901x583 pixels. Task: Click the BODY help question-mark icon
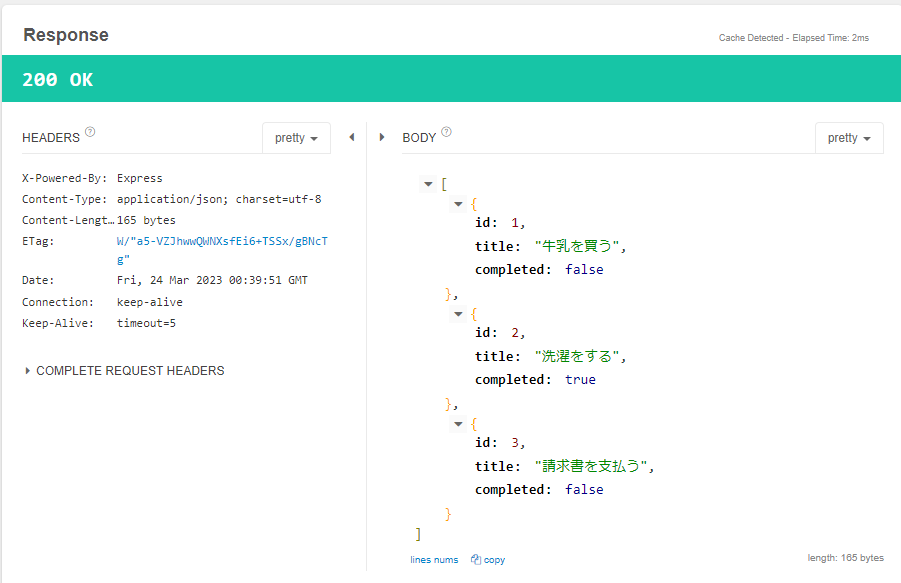[x=447, y=131]
